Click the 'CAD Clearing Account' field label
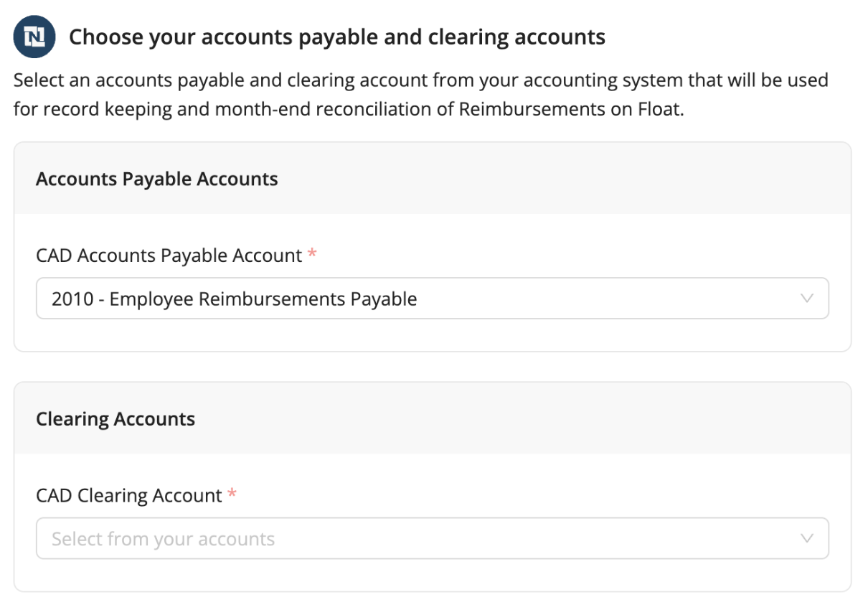Viewport: 868px width, 610px height. point(129,496)
